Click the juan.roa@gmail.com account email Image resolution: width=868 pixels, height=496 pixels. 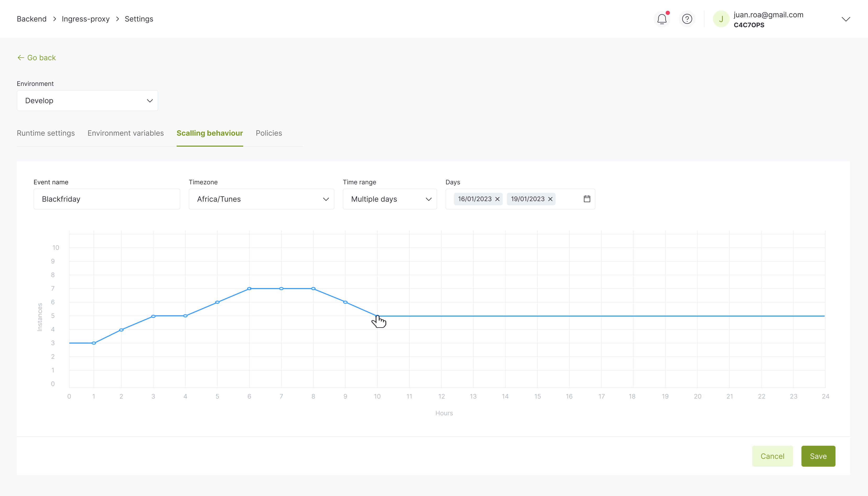768,15
